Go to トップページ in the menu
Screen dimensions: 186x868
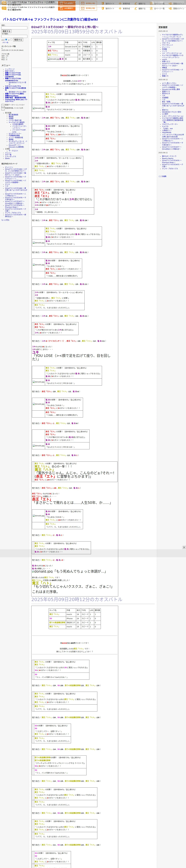point(10,69)
